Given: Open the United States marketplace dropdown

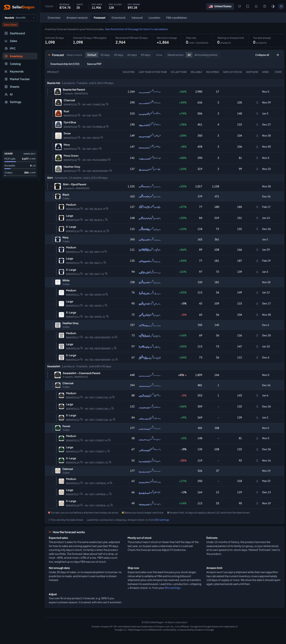Looking at the screenshot, I should (220, 6).
